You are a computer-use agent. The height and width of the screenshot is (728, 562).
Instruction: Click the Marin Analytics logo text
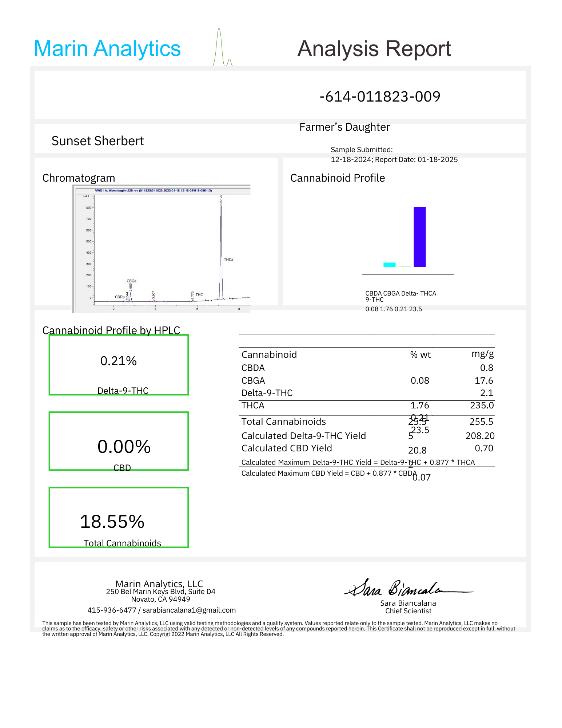[107, 49]
